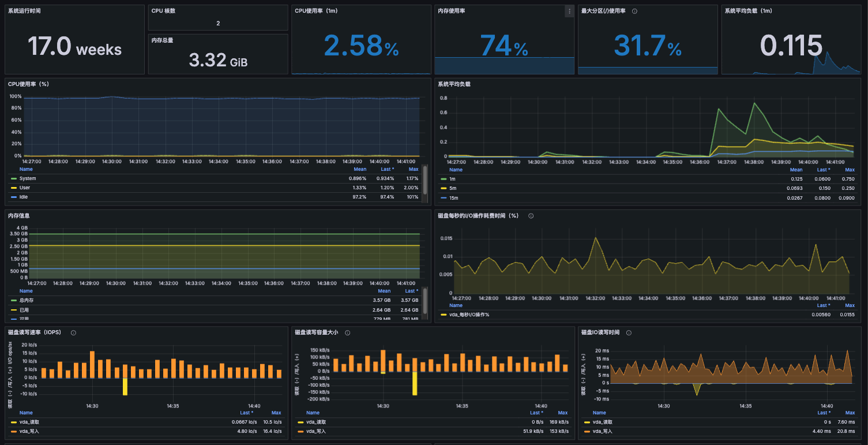The width and height of the screenshot is (868, 445).
Task: Click vda_写入 label in 磁盘IO读写时间 legend
Action: pyautogui.click(x=603, y=431)
